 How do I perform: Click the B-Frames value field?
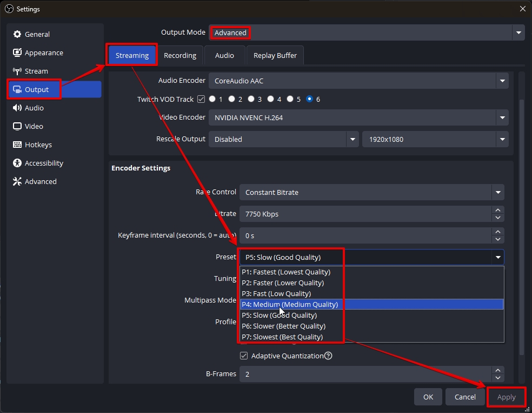tap(365, 374)
